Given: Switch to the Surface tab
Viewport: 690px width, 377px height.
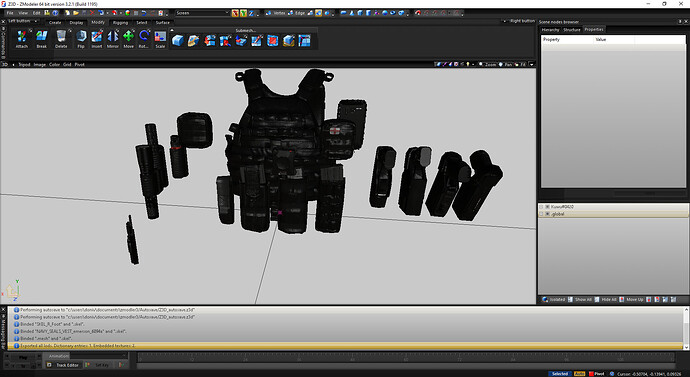Looking at the screenshot, I should pyautogui.click(x=162, y=22).
